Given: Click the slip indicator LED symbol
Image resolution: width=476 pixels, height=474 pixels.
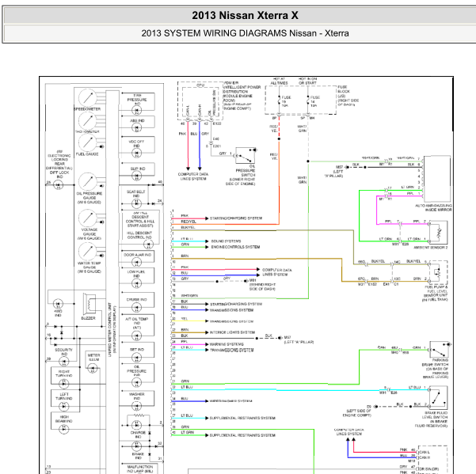Looking at the screenshot, I should point(136,176).
